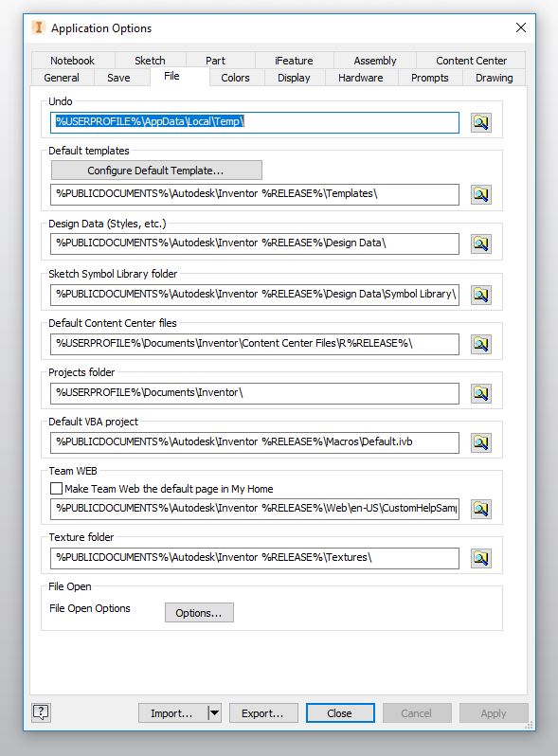
Task: Click the 'File Open Options' label text
Action: [90, 608]
